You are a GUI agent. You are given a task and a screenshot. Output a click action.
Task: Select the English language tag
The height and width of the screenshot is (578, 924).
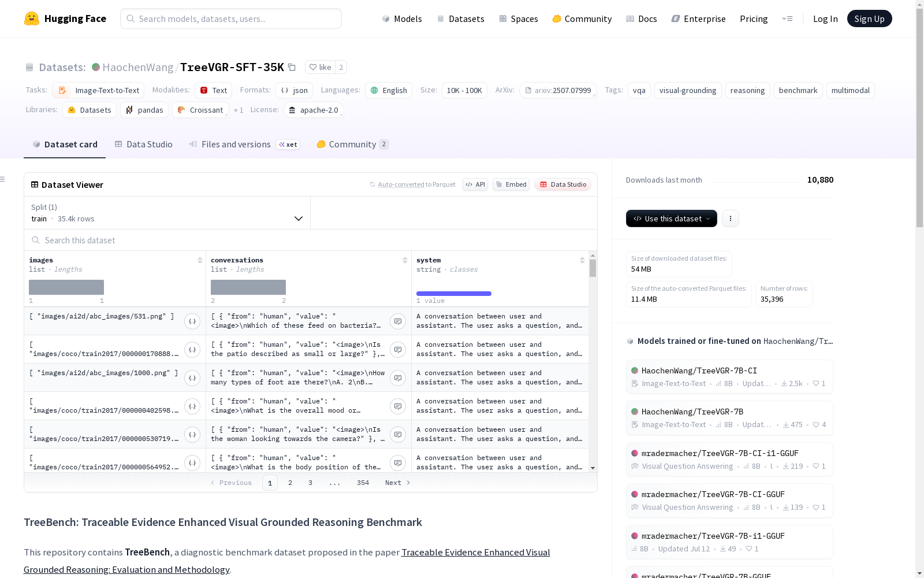(x=389, y=90)
